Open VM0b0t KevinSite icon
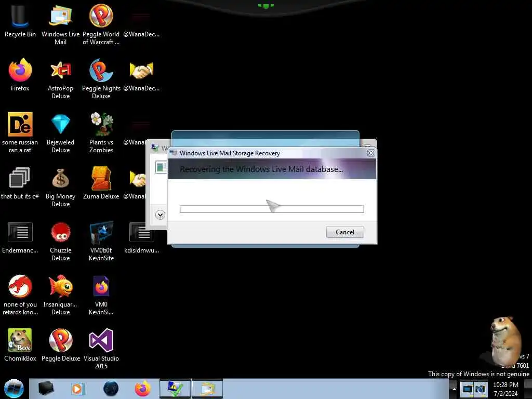The height and width of the screenshot is (399, 532). (101, 242)
